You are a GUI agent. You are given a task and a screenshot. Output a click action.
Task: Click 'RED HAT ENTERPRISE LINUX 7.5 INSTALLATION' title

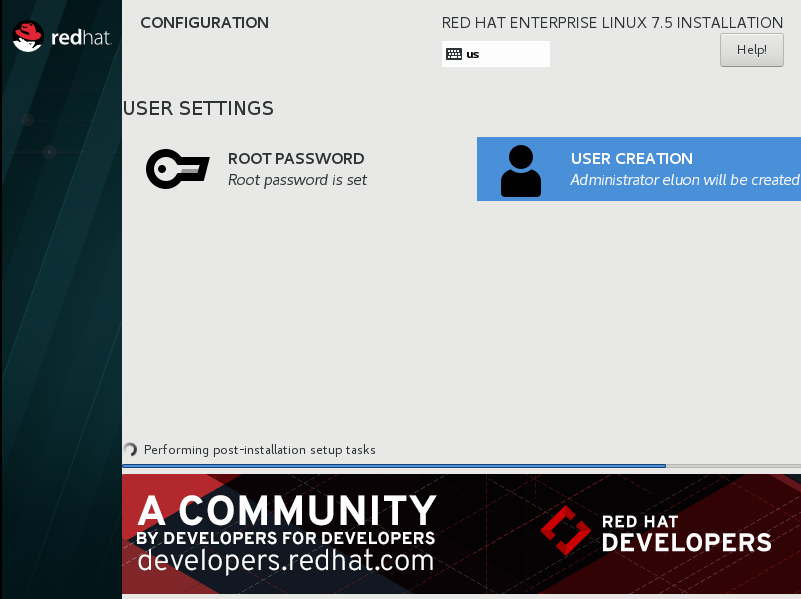tap(612, 23)
